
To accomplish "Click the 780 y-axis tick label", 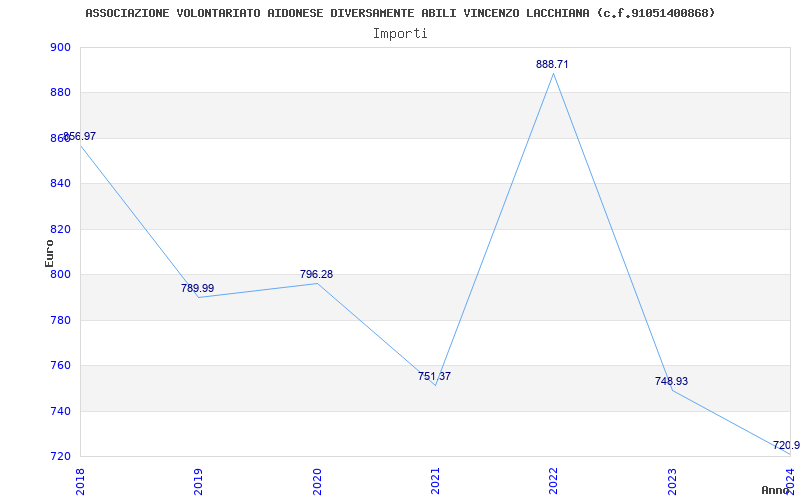I will coord(60,320).
